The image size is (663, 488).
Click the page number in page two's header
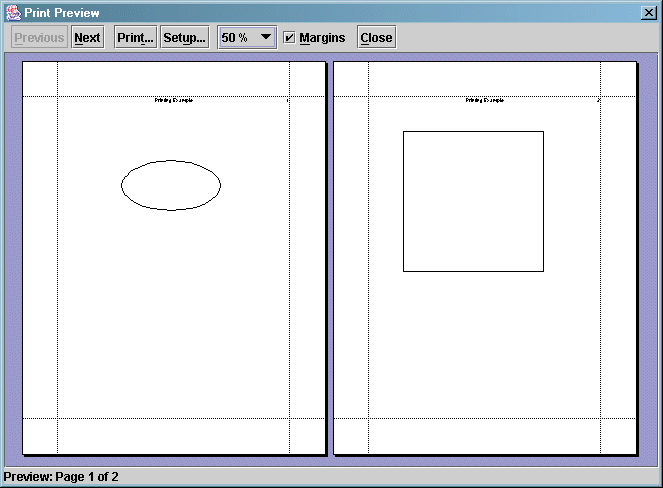coord(598,101)
